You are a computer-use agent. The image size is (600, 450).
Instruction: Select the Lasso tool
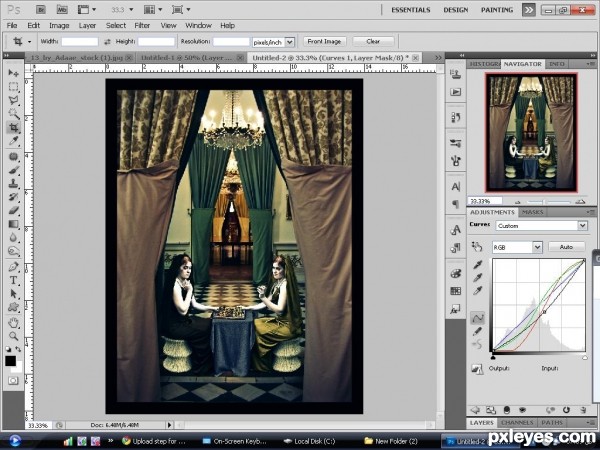[13, 100]
